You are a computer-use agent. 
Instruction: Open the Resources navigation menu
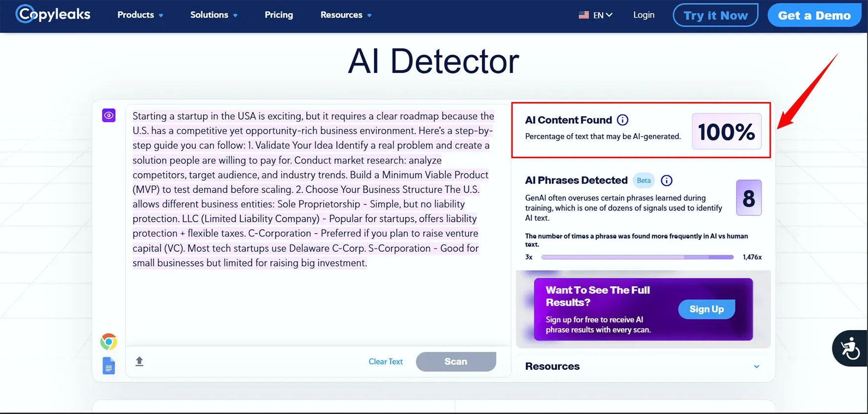coord(346,15)
